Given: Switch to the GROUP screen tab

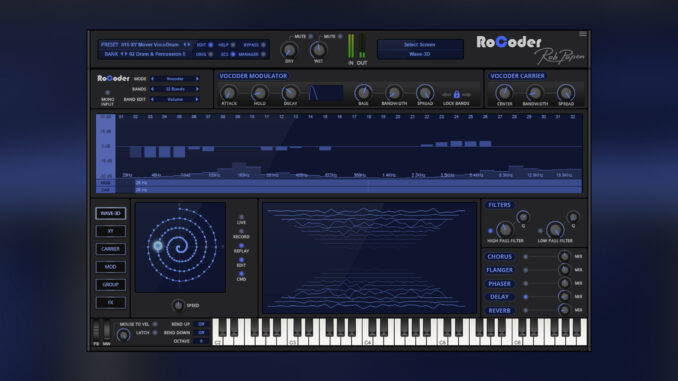Looking at the screenshot, I should click(x=111, y=285).
